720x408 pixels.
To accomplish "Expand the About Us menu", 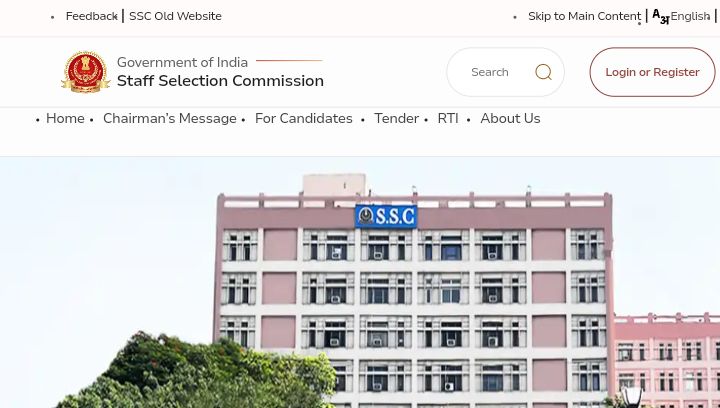I will (x=510, y=118).
